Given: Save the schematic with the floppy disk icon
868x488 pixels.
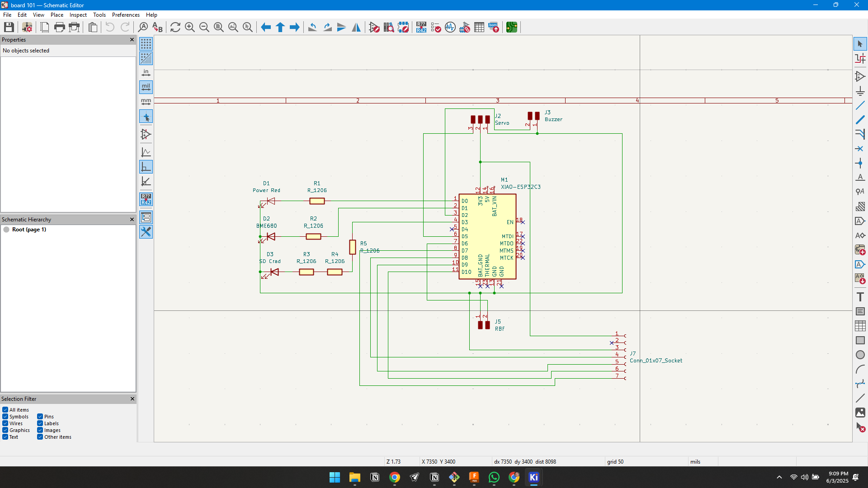Looking at the screenshot, I should [9, 28].
